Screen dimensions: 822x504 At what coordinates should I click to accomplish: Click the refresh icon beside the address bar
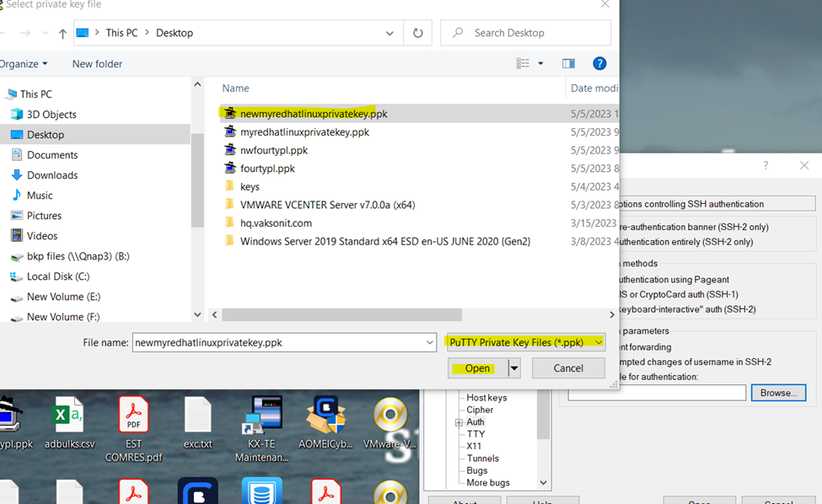tap(417, 33)
